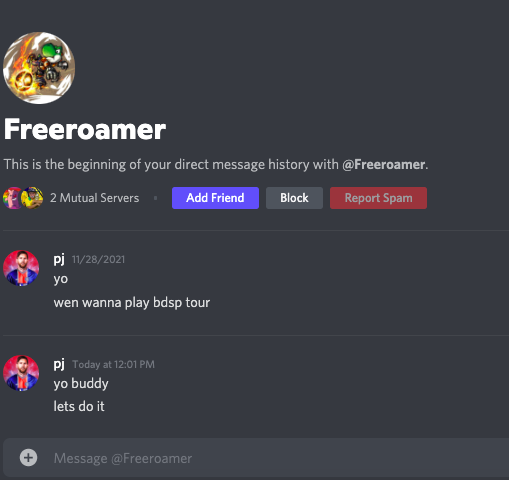The height and width of the screenshot is (480, 509).
Task: Click pj's username above 'yo buddy'
Action: click(59, 364)
